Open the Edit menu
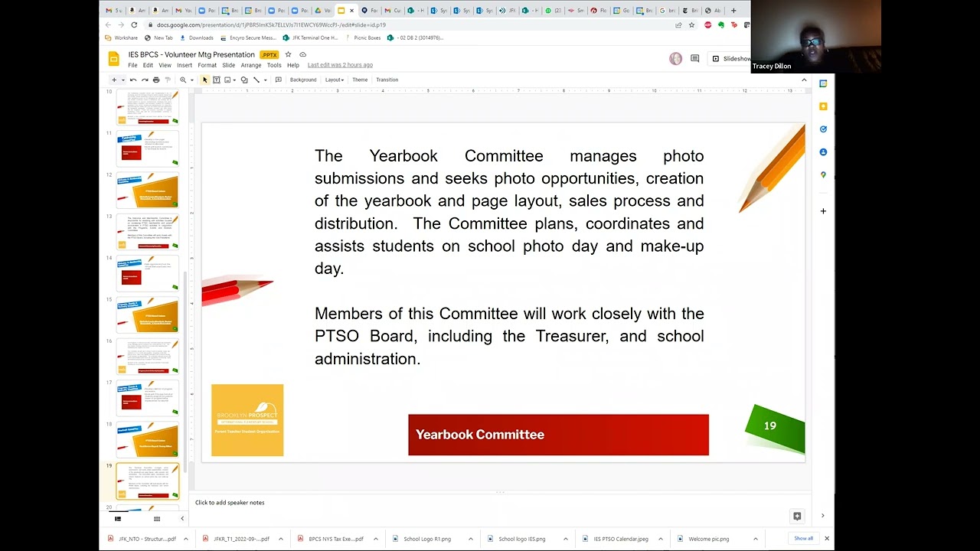980x551 pixels. 148,65
